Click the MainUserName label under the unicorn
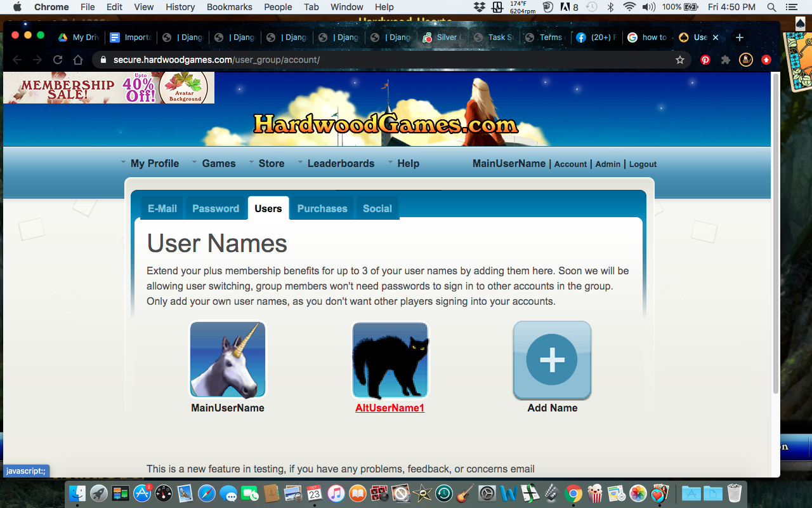The image size is (812, 508). coord(228,408)
